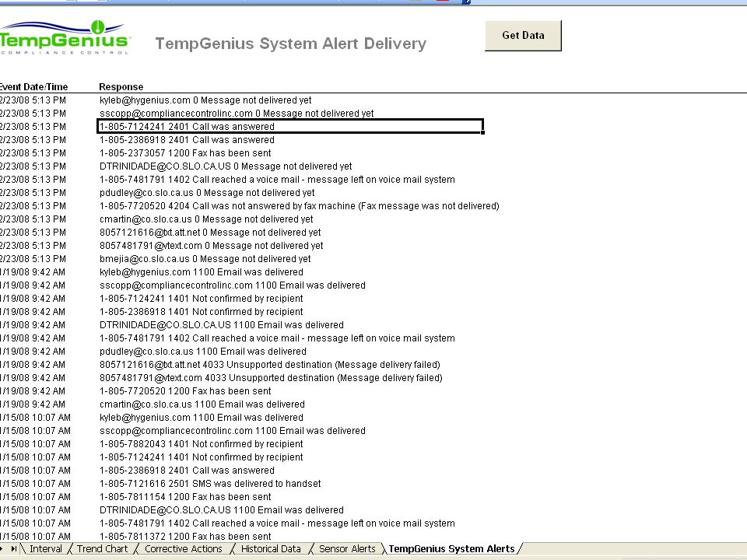The width and height of the screenshot is (747, 560).
Task: Click the TempGenius logo image
Action: point(65,37)
